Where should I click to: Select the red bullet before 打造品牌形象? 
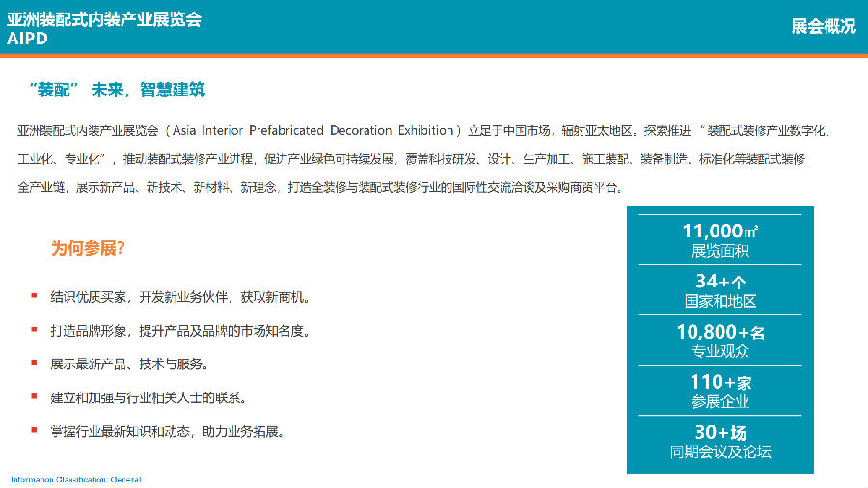(x=35, y=330)
